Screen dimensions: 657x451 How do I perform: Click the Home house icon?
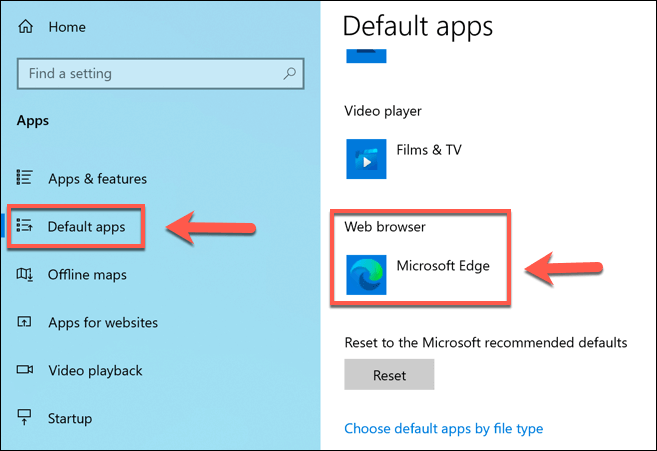coord(26,26)
